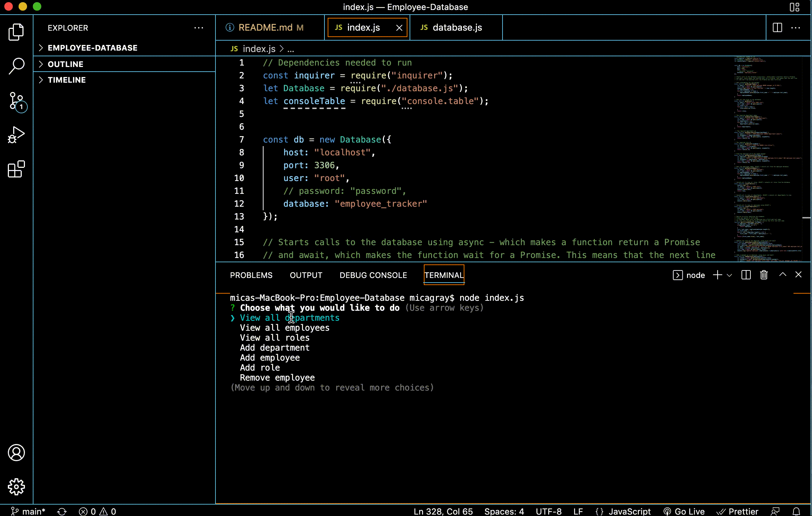Toggle Prettier formatter status item
This screenshot has width=812, height=516.
tap(738, 511)
